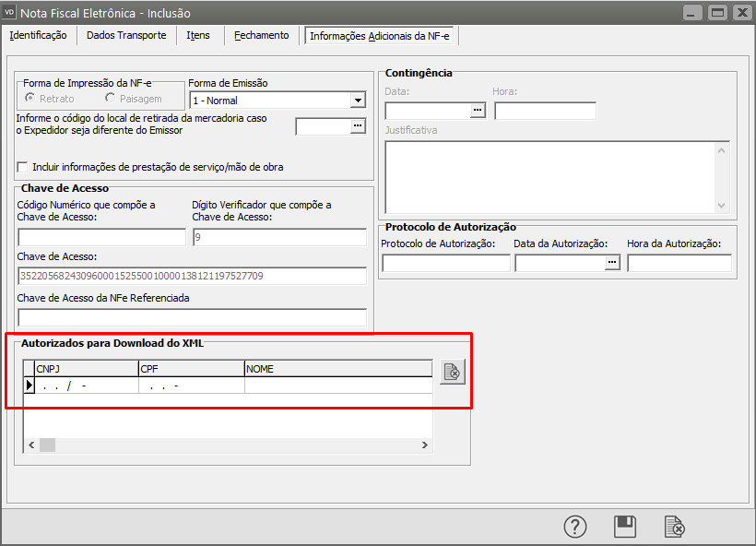Click the grid horizontal scrollbar right arrow
The image size is (756, 546).
(425, 445)
